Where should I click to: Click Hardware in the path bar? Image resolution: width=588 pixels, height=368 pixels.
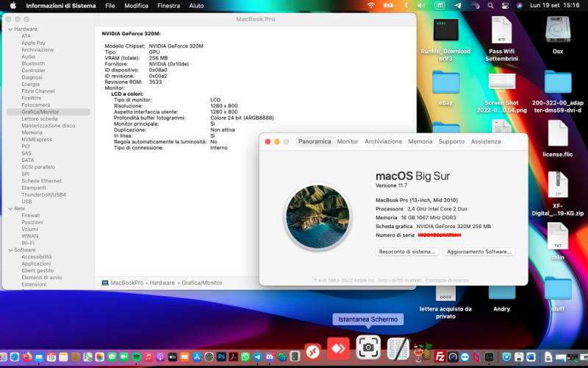(x=162, y=283)
